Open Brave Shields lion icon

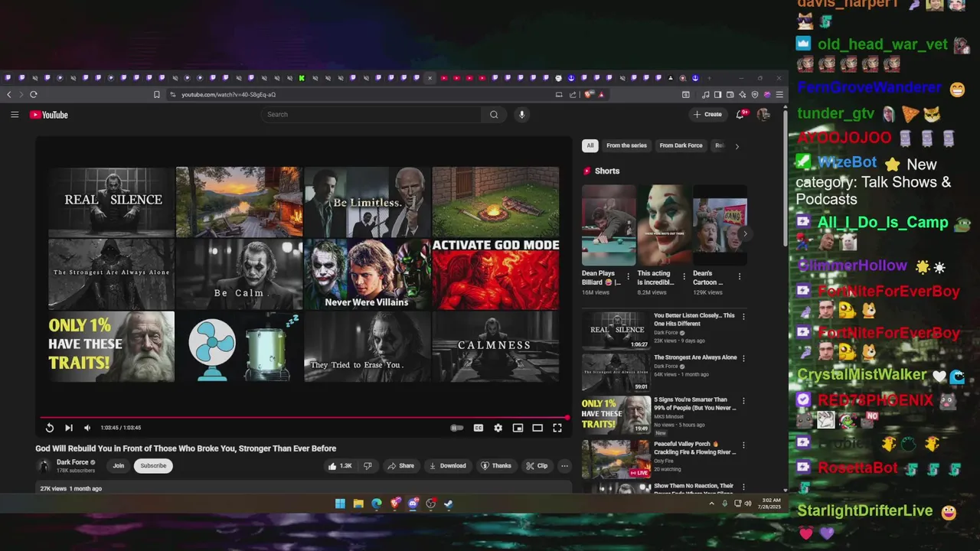pos(588,95)
